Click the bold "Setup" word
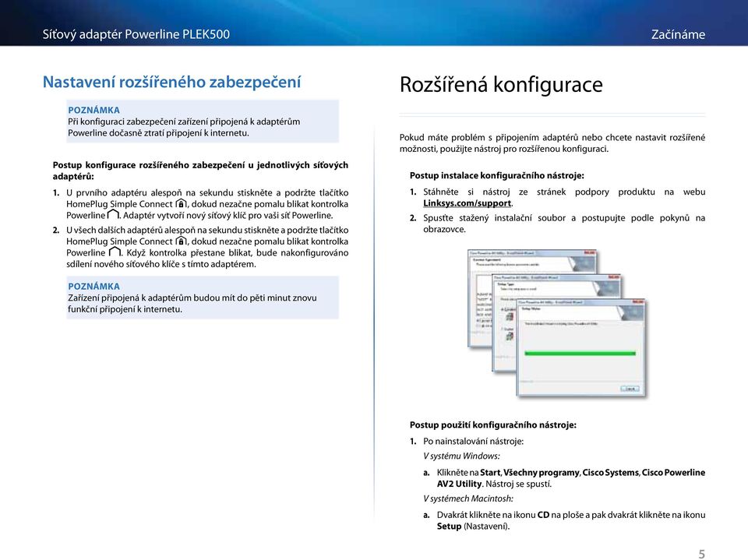 pyautogui.click(x=449, y=527)
